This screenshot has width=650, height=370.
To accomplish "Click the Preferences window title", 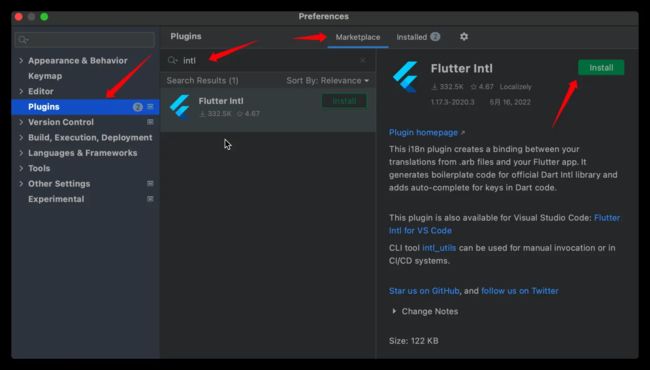I will [x=324, y=17].
